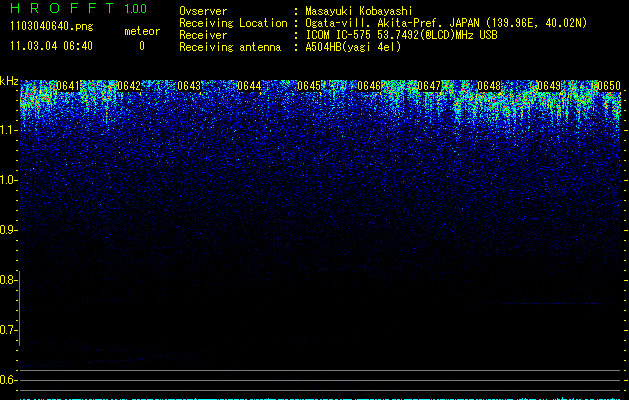Screen dimensions: 629x400
Task: Click the 0649 time marker
Action: 549,86
